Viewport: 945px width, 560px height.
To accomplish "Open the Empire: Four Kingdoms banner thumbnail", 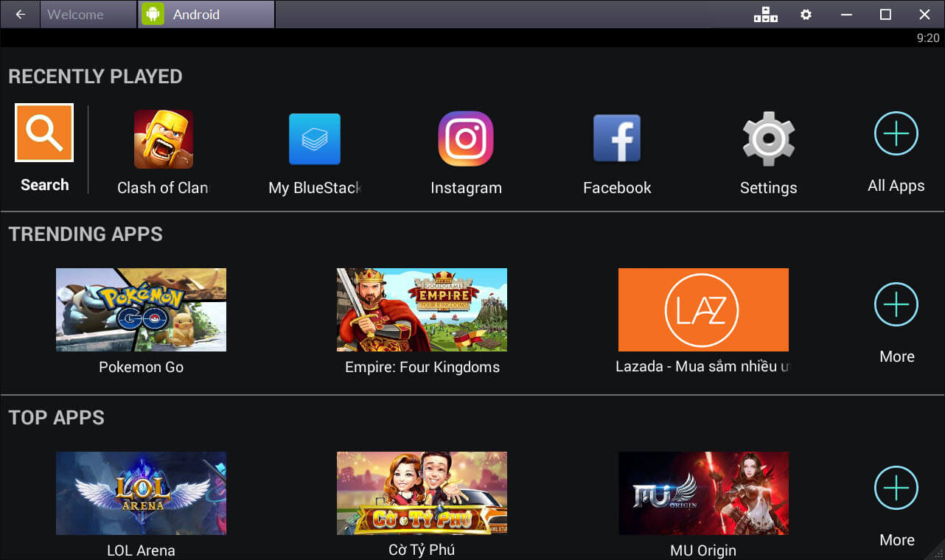I will tap(422, 309).
